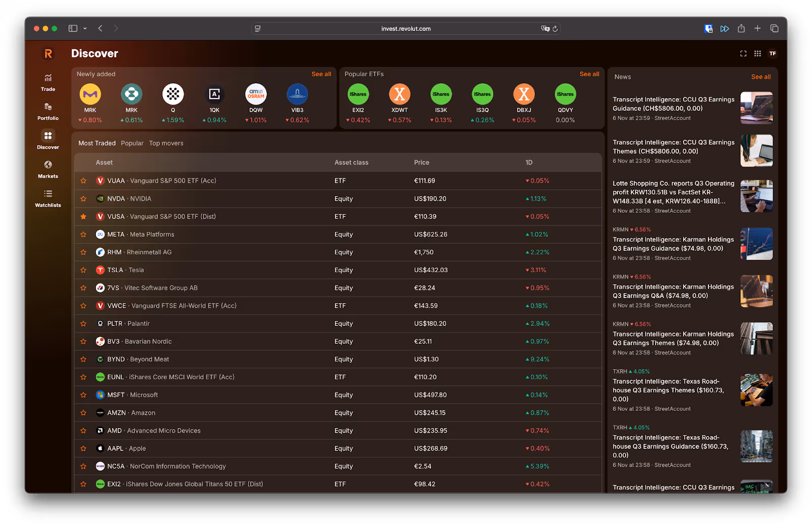
Task: Sort by 1D column header
Action: (529, 162)
